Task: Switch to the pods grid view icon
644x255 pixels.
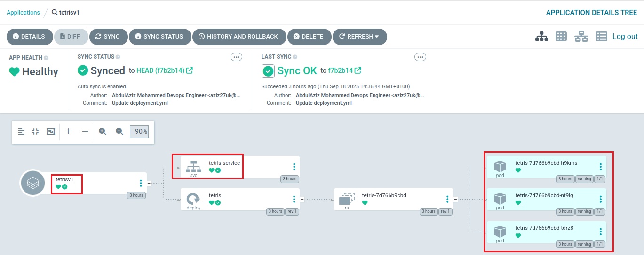Action: pyautogui.click(x=561, y=37)
